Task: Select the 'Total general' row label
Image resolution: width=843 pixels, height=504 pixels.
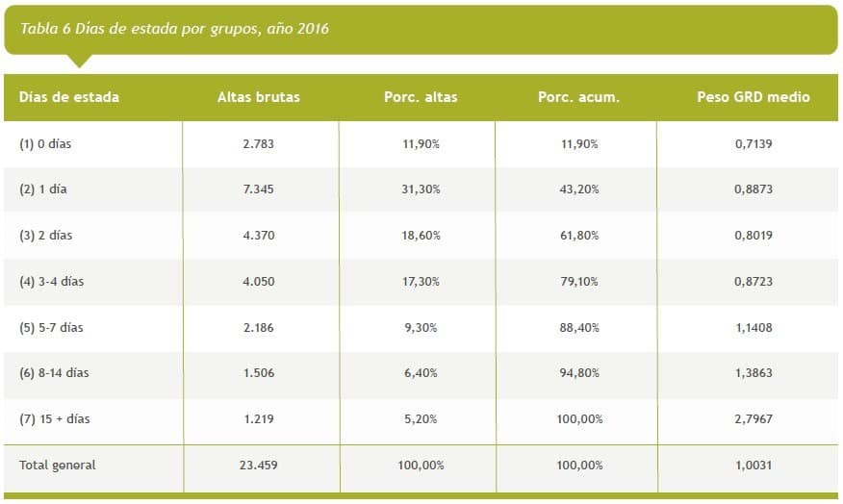Action: coord(58,466)
